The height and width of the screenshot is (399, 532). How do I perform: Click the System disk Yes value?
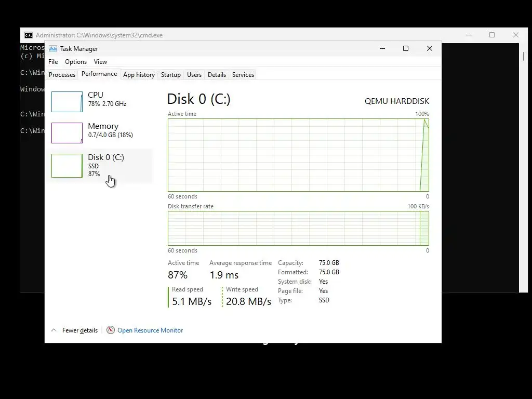[323, 282]
